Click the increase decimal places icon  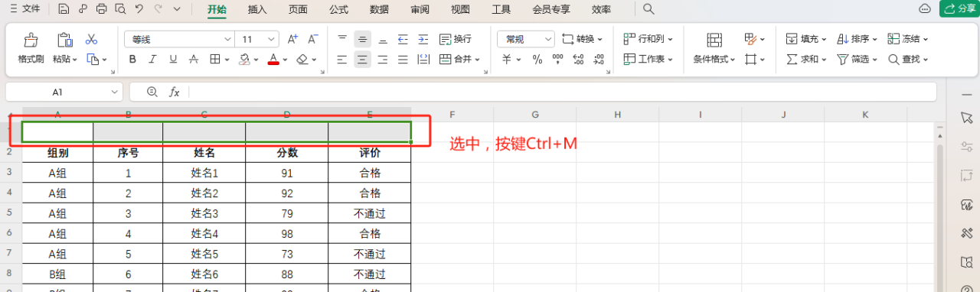(x=578, y=60)
